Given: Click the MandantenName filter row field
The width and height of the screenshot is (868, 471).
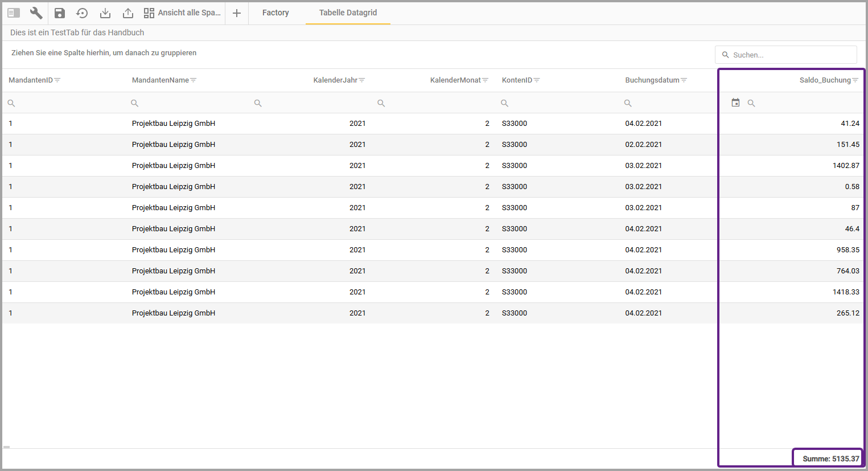Looking at the screenshot, I should pyautogui.click(x=188, y=103).
